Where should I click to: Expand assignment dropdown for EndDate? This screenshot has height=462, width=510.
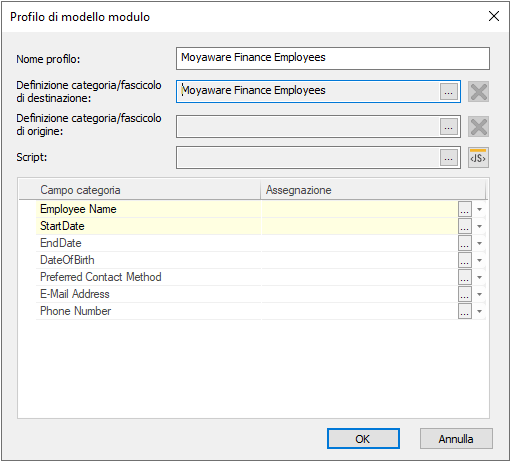tap(479, 243)
